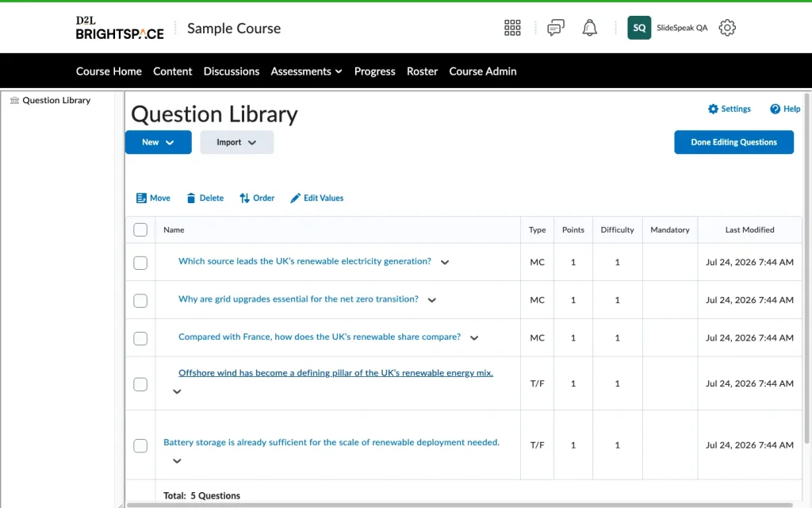
Task: Click the Sample Course title link
Action: [x=234, y=29]
